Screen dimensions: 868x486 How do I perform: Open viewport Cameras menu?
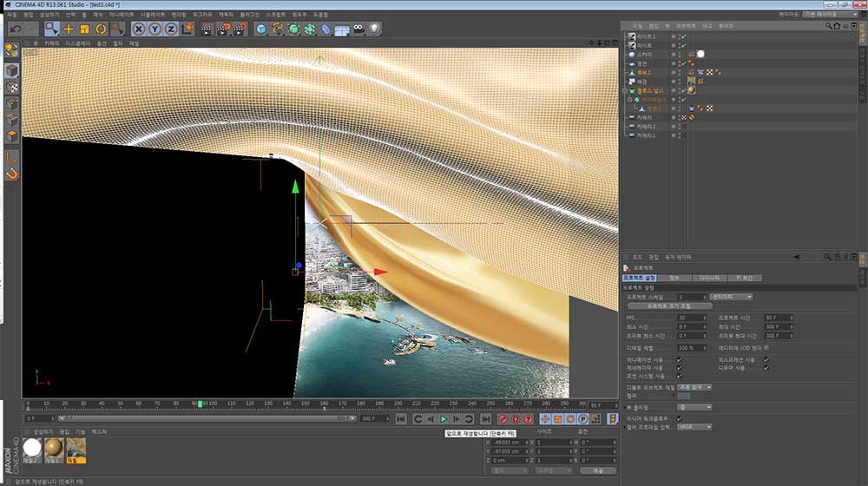point(51,43)
